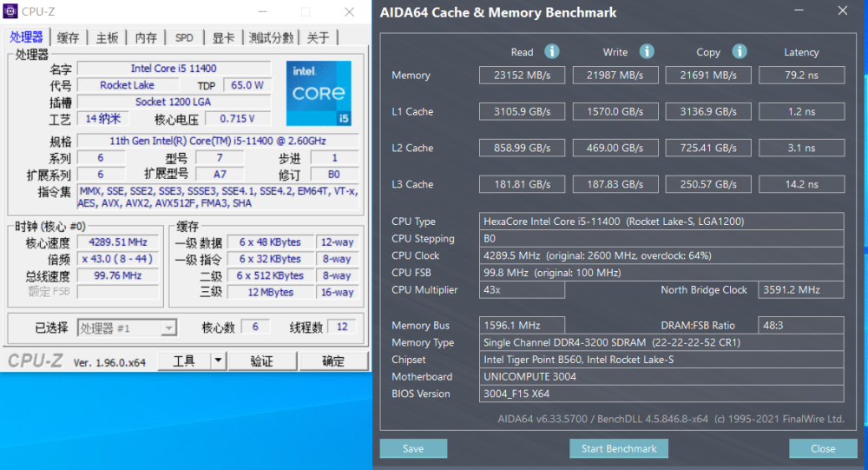Image resolution: width=868 pixels, height=470 pixels.
Task: Switch to the 主板 tab in CPU-Z
Action: pos(108,37)
